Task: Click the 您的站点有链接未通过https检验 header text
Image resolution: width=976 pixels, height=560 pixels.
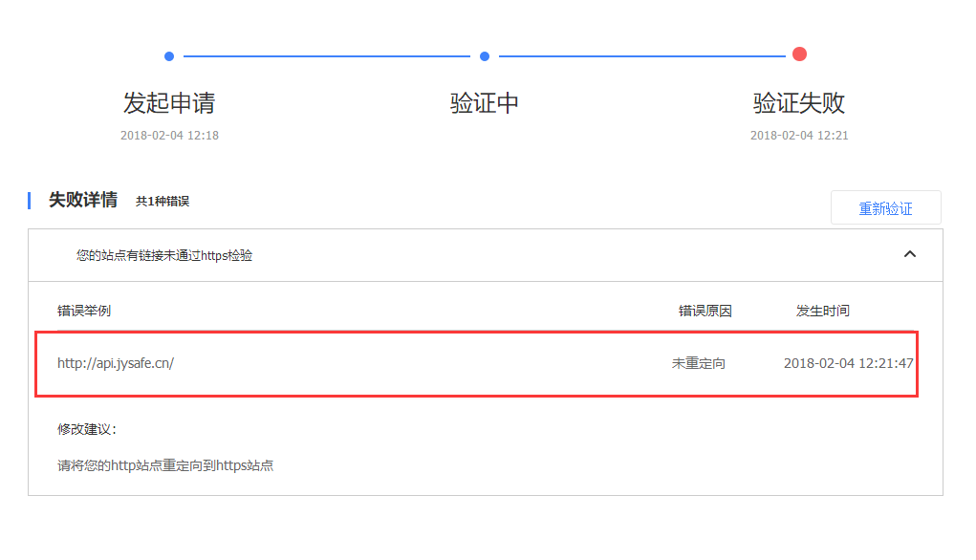Action: tap(164, 255)
